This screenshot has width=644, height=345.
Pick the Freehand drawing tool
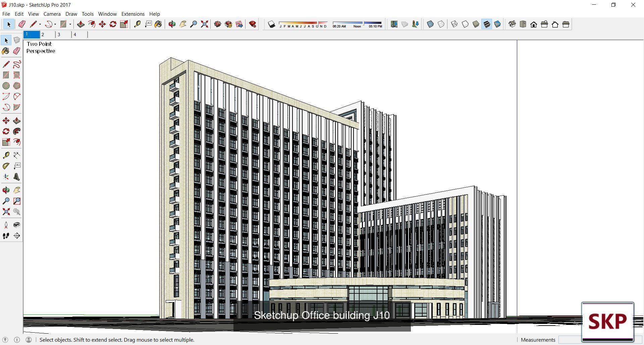17,64
